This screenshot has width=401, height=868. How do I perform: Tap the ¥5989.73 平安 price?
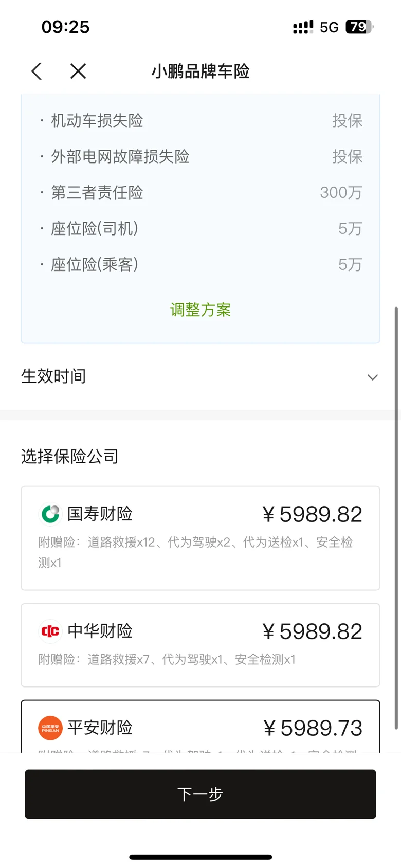pos(313,728)
